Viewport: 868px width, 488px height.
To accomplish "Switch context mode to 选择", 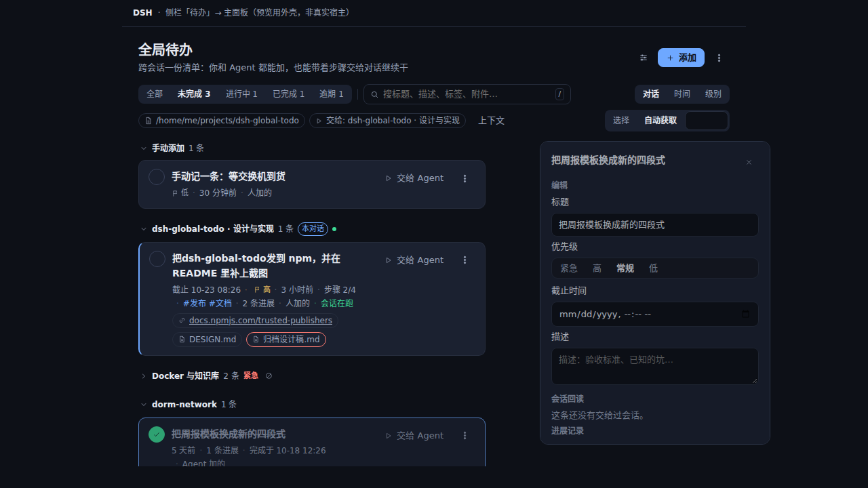I will [621, 121].
